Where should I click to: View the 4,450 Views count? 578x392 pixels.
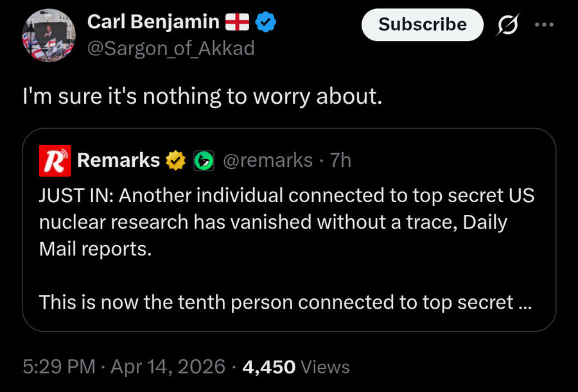coord(296,367)
